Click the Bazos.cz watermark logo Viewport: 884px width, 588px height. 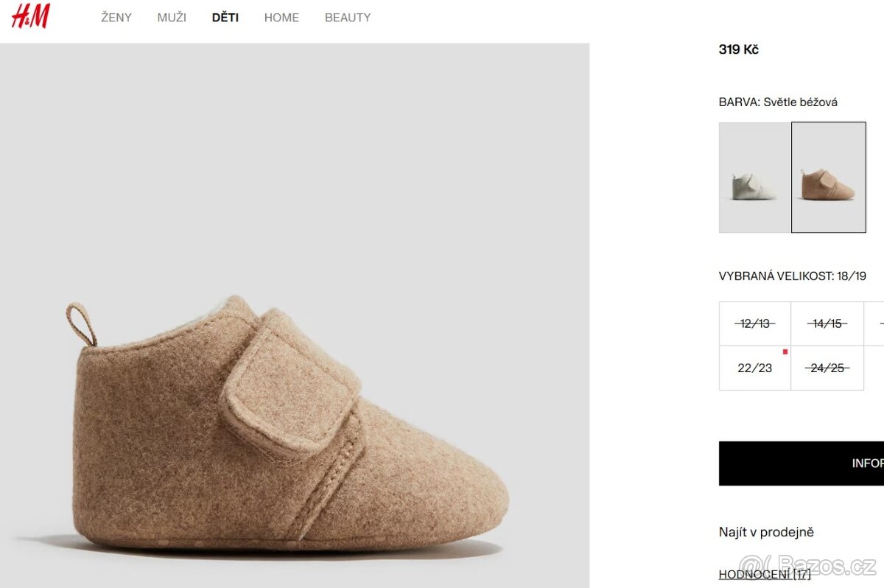point(807,566)
